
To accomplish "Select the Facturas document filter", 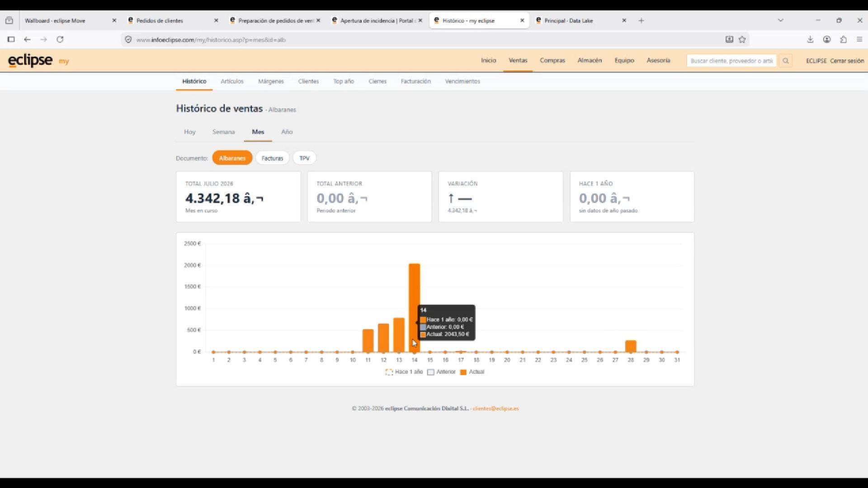I will point(272,158).
